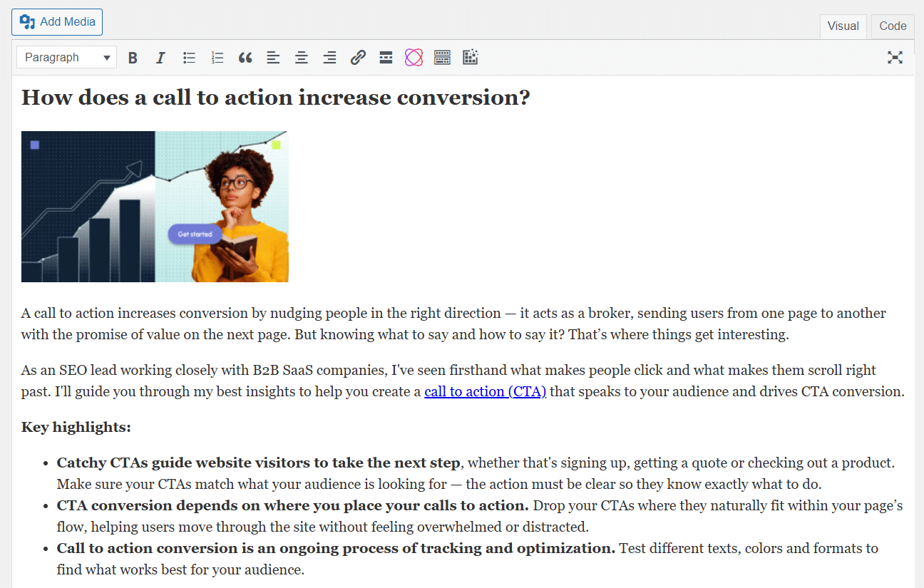The width and height of the screenshot is (924, 588).
Task: Click the "CTA conversion depends on where" bullet
Action: tap(480, 516)
